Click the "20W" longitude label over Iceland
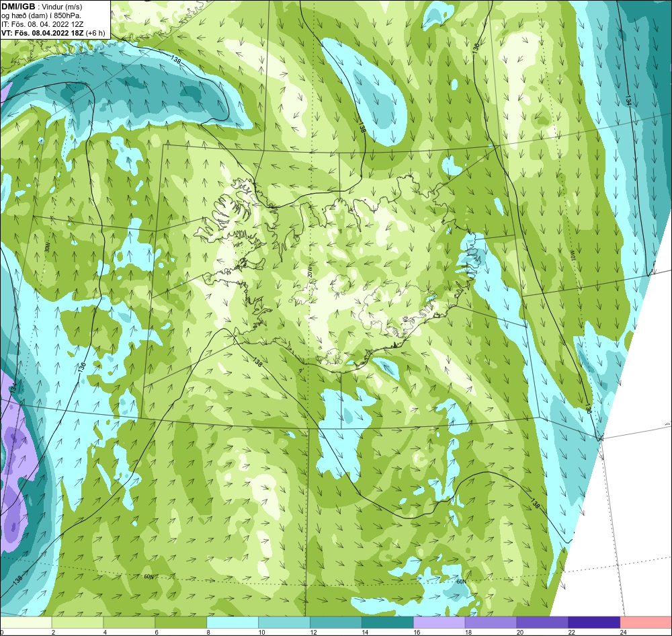The height and width of the screenshot is (636, 672). point(309,272)
